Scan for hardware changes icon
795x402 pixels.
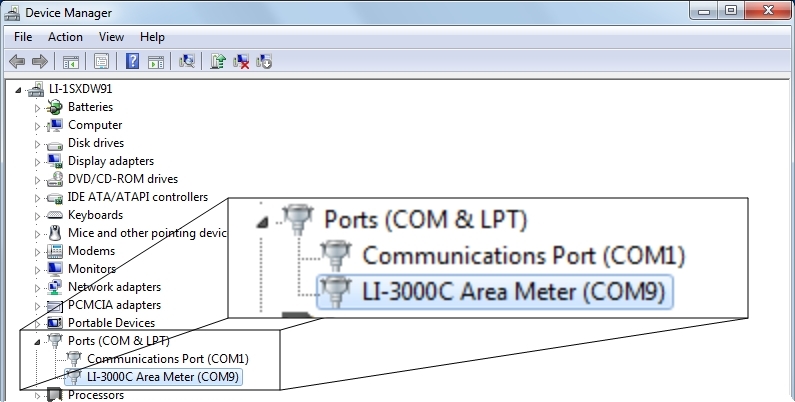pos(187,61)
